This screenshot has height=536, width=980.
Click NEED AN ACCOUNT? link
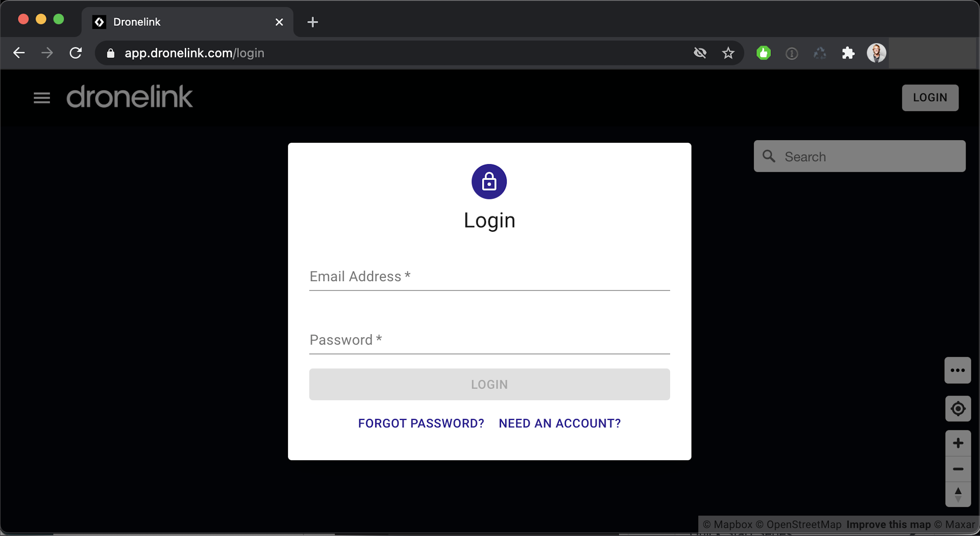(559, 423)
